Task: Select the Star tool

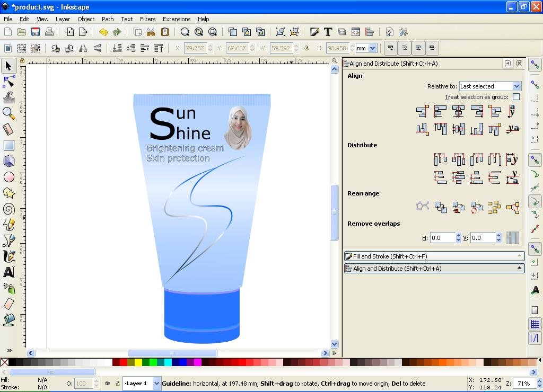Action: (x=8, y=193)
